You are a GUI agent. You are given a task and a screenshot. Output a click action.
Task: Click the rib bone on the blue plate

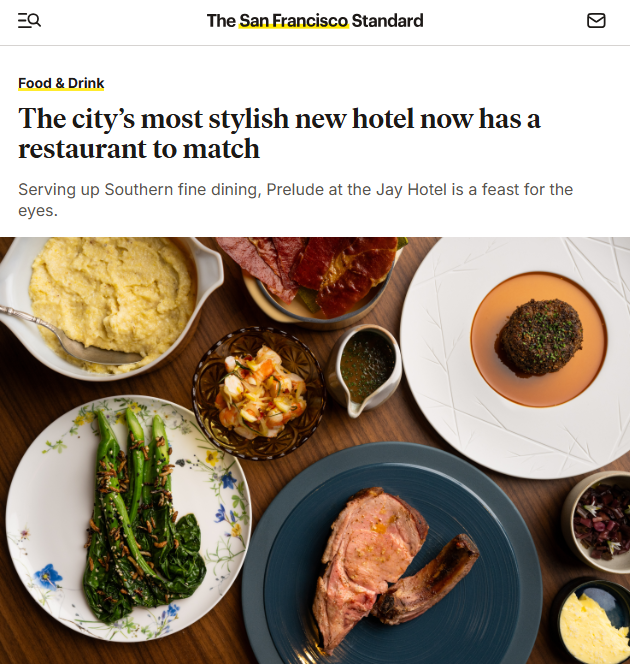click(426, 579)
